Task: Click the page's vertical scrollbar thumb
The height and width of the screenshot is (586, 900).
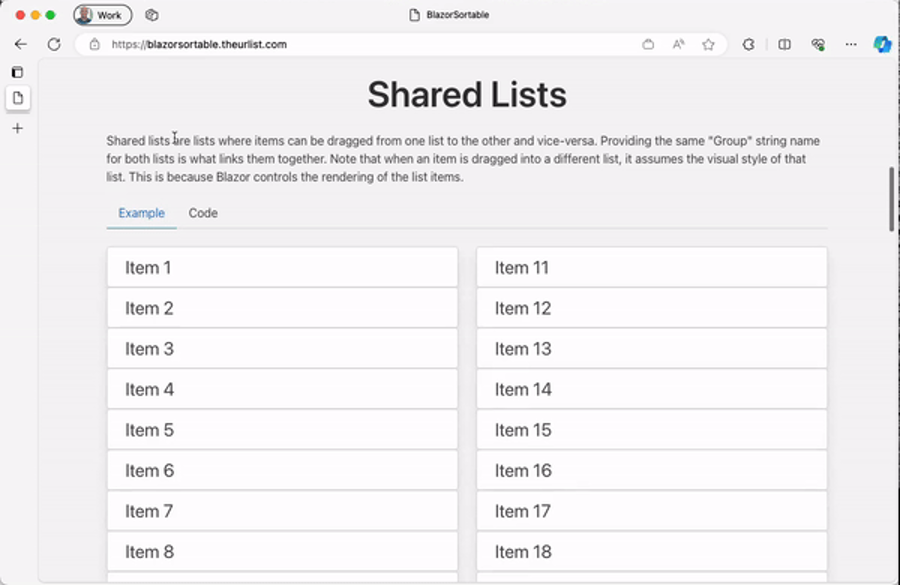Action: [892, 199]
